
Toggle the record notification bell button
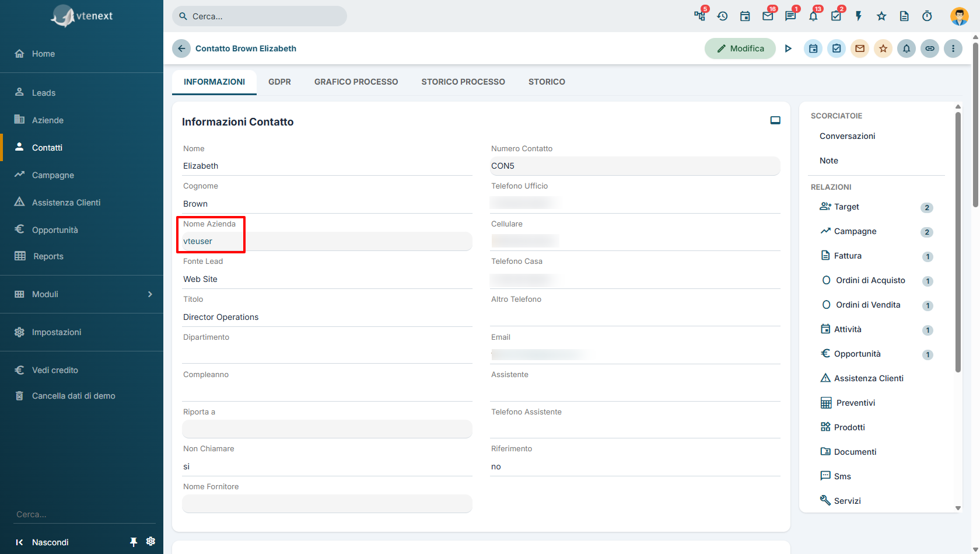(907, 48)
